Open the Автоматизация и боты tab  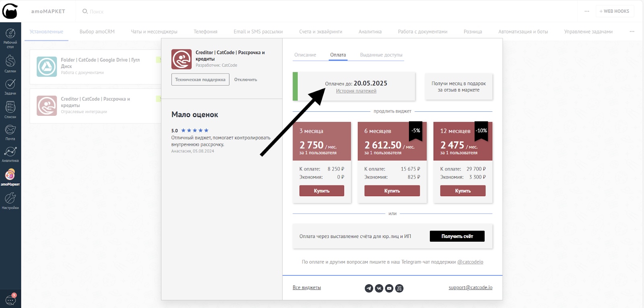523,31
